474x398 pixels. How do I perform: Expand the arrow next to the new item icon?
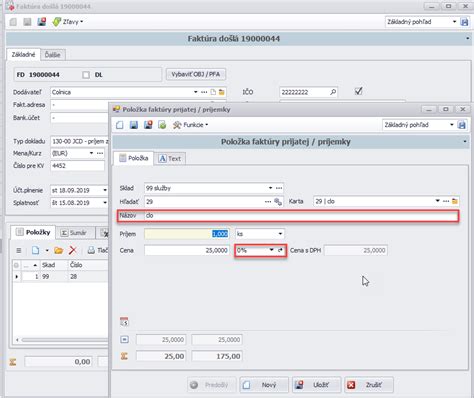[47, 250]
